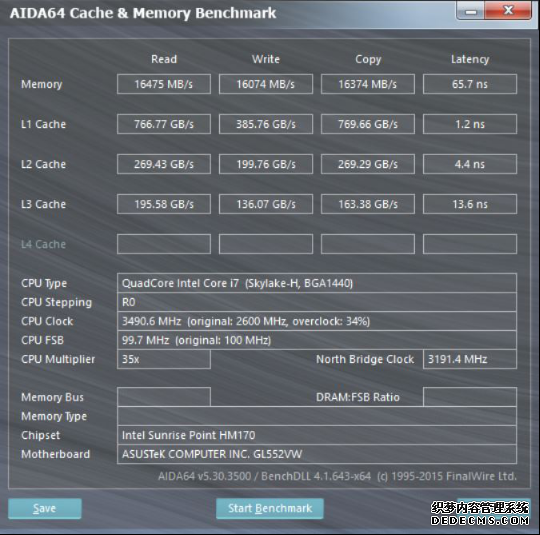Select L1 Cache Copy value 769.66 GB/s
The height and width of the screenshot is (535, 540).
(368, 124)
